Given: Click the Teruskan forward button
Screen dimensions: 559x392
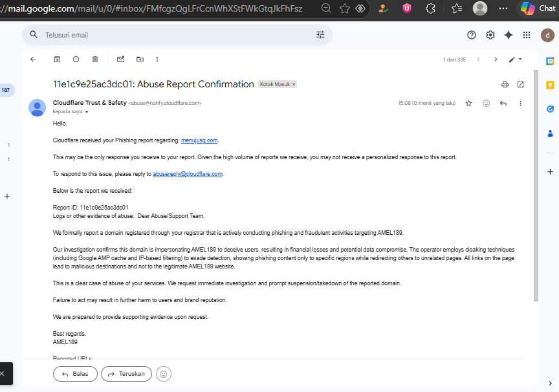Looking at the screenshot, I should (126, 374).
